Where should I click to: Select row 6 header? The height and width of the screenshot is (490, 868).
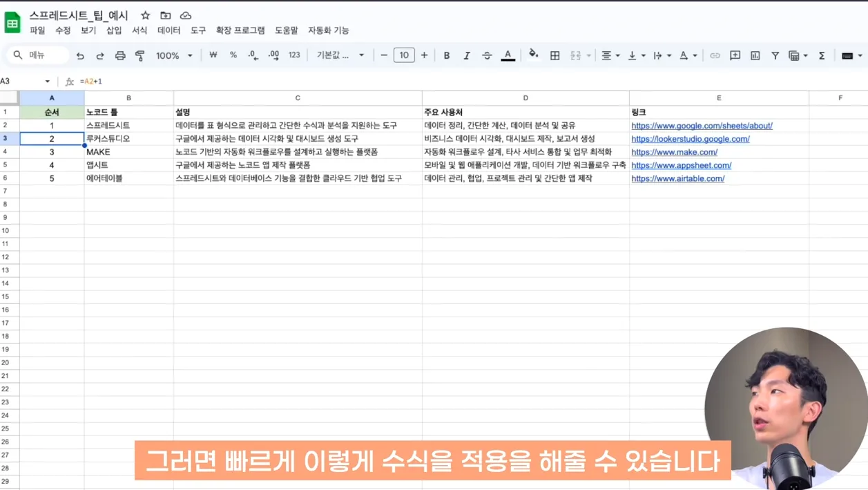click(x=10, y=178)
